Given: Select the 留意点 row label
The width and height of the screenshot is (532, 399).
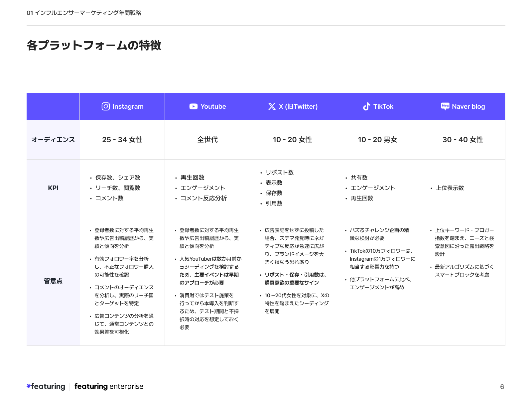Looking at the screenshot, I should point(53,281).
